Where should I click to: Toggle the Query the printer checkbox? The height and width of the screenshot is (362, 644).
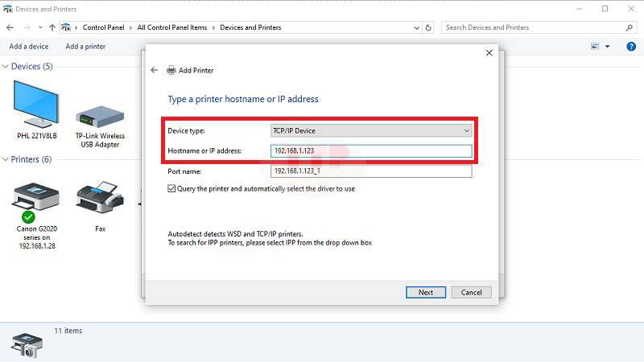pos(171,189)
